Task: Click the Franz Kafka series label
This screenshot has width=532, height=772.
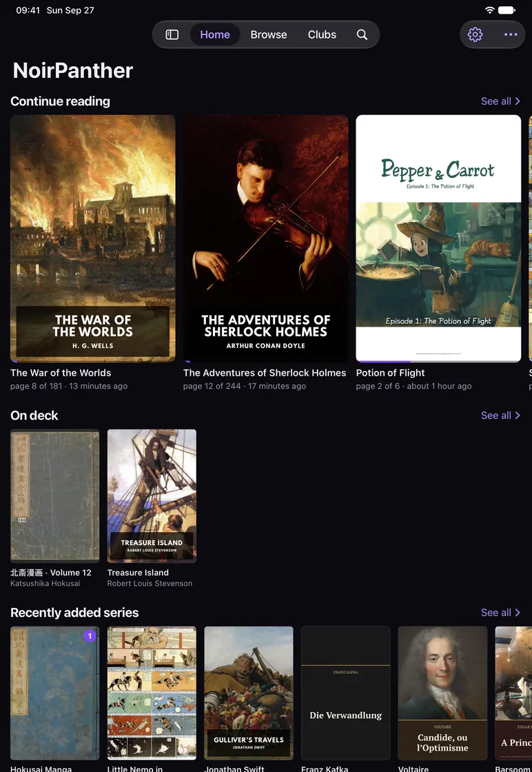Action: 325,769
